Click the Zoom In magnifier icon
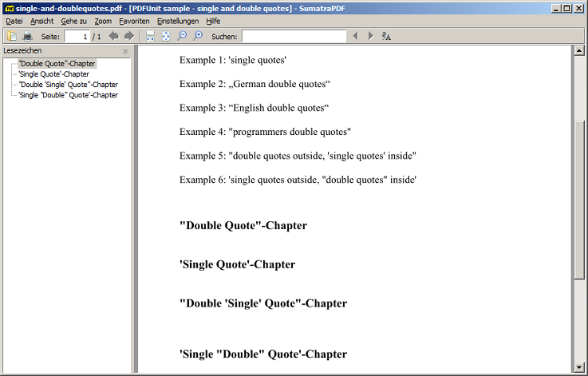This screenshot has height=376, width=588. point(198,36)
